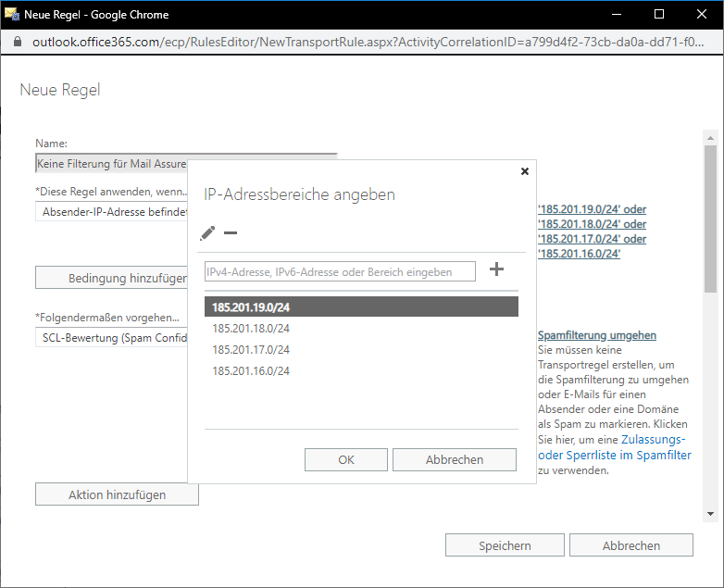The height and width of the screenshot is (588, 724).
Task: Click the vertical scrollbar thumb
Action: pos(710,219)
